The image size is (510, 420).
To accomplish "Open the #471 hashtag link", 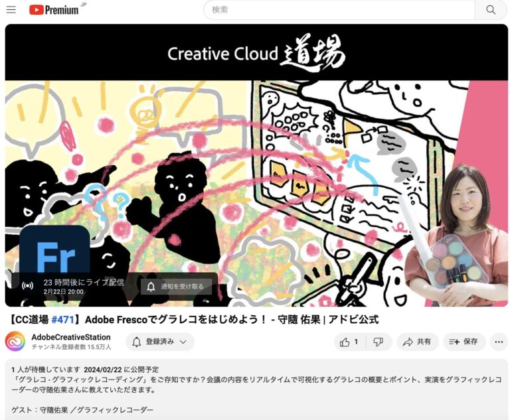I will (x=63, y=319).
